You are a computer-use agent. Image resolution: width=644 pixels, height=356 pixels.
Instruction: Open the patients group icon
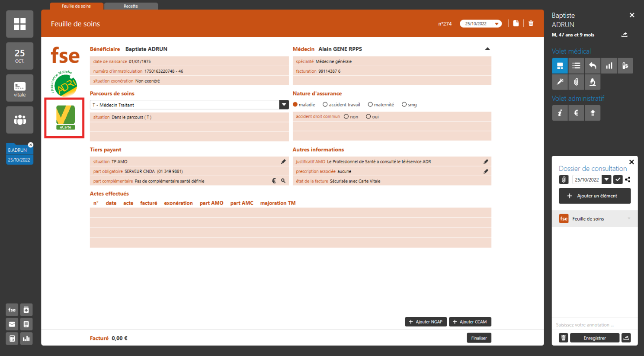pyautogui.click(x=19, y=120)
